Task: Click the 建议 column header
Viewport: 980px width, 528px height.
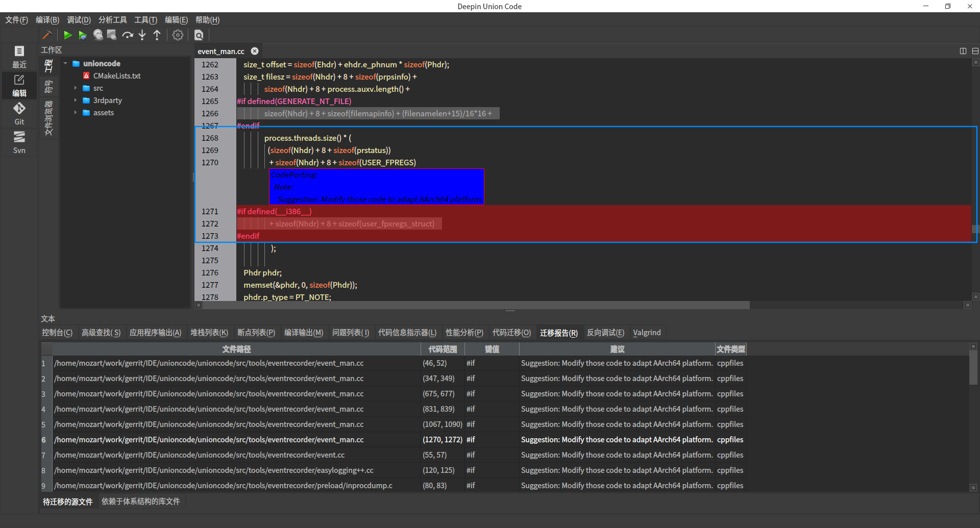Action: coord(617,349)
